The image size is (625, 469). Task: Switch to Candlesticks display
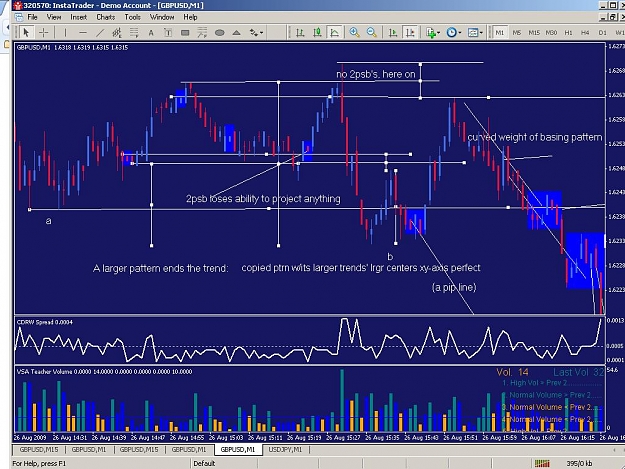tap(318, 33)
